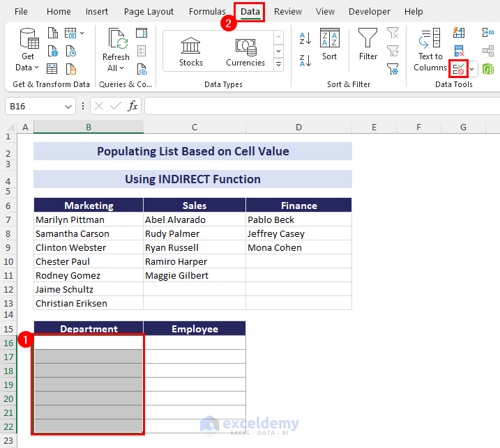This screenshot has height=448, width=500.
Task: Click the Data Validation icon
Action: [459, 69]
